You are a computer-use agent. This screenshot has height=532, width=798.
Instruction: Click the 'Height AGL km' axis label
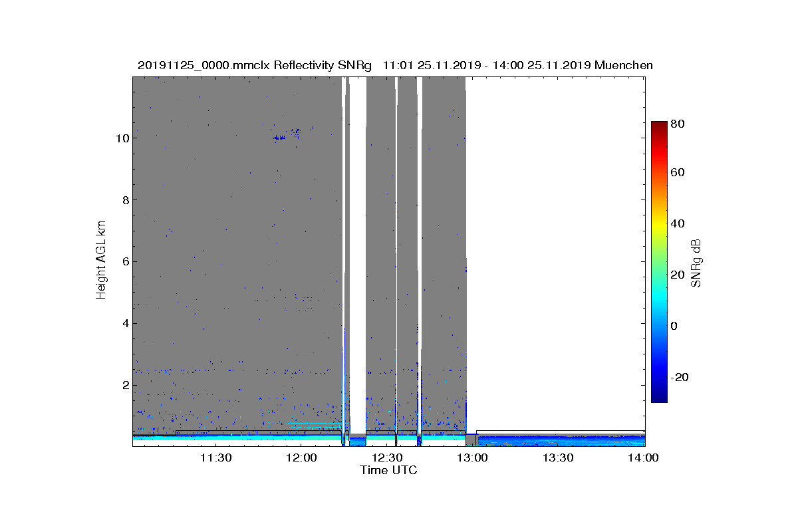point(101,261)
